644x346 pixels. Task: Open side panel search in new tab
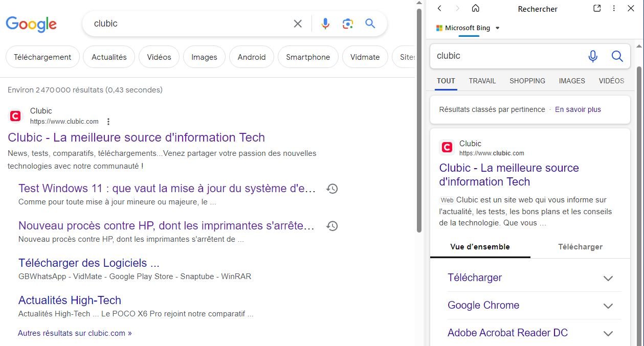tap(597, 9)
